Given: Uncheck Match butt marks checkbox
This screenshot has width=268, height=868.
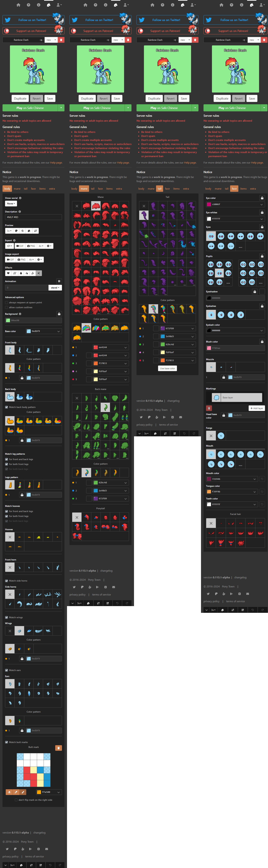Looking at the screenshot, I should 6,742.
